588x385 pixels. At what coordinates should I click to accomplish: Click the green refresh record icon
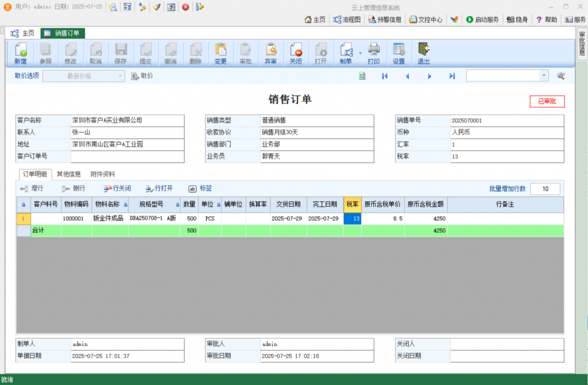[362, 76]
